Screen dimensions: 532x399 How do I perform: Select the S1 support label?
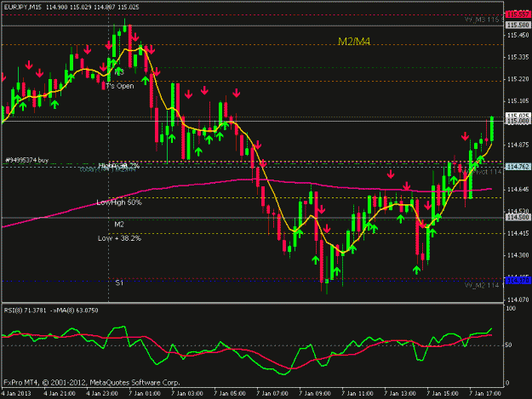pos(119,282)
